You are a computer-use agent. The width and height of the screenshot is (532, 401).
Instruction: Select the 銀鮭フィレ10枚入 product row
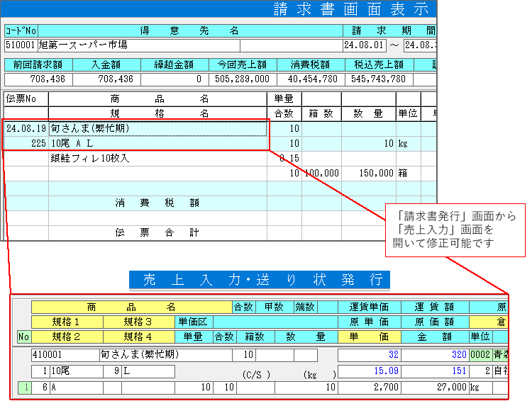(157, 158)
